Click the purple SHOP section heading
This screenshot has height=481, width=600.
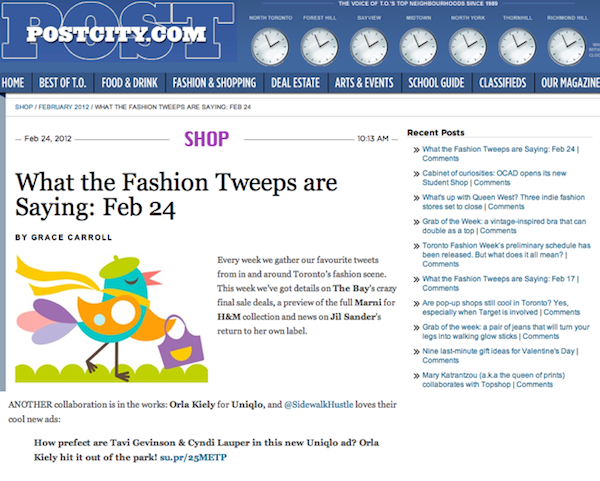206,138
